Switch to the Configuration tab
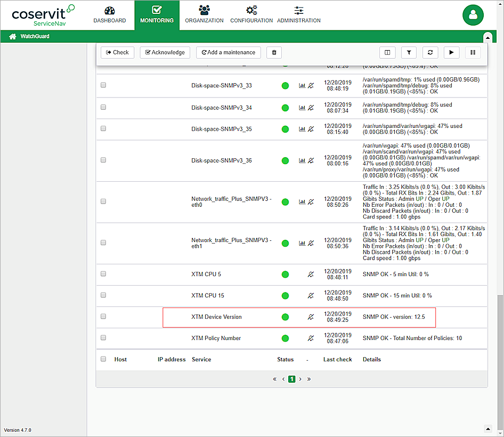The width and height of the screenshot is (504, 437). point(251,15)
